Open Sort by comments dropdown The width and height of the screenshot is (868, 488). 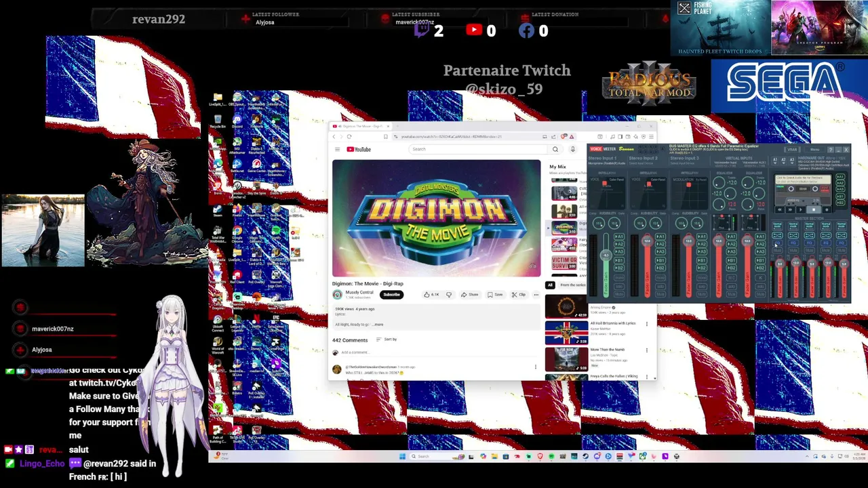(387, 339)
